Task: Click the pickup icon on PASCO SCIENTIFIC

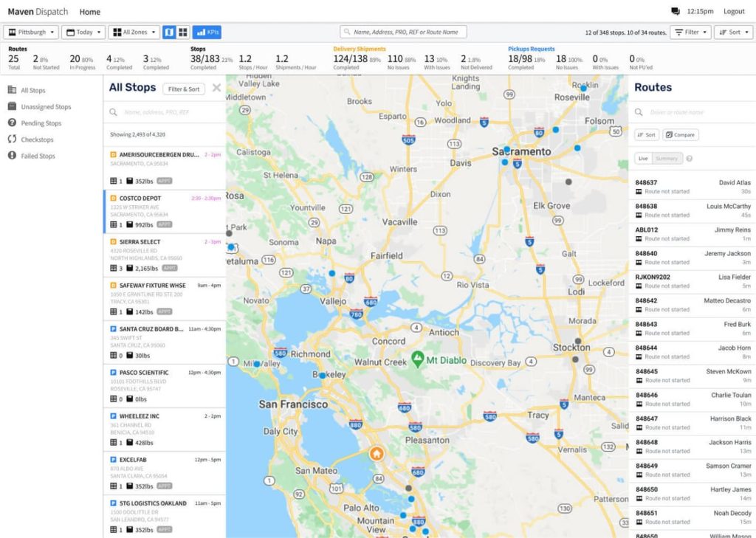Action: click(x=113, y=373)
